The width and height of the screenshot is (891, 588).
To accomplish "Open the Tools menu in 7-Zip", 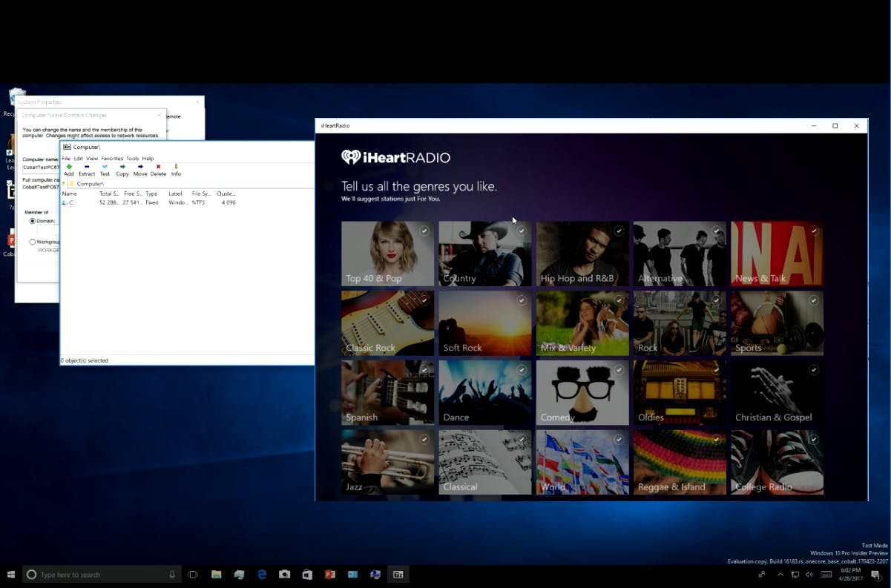I will pos(132,159).
